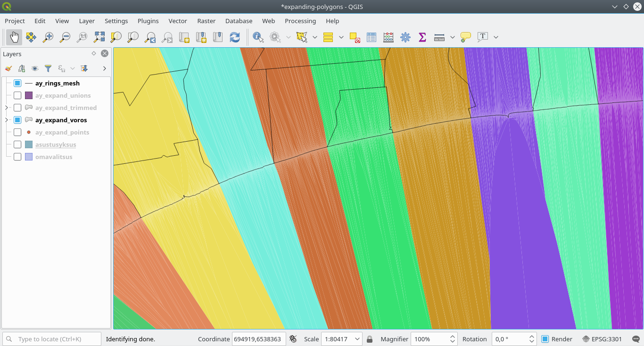This screenshot has width=644, height=346.
Task: Click the Zoom Last icon
Action: coord(150,37)
